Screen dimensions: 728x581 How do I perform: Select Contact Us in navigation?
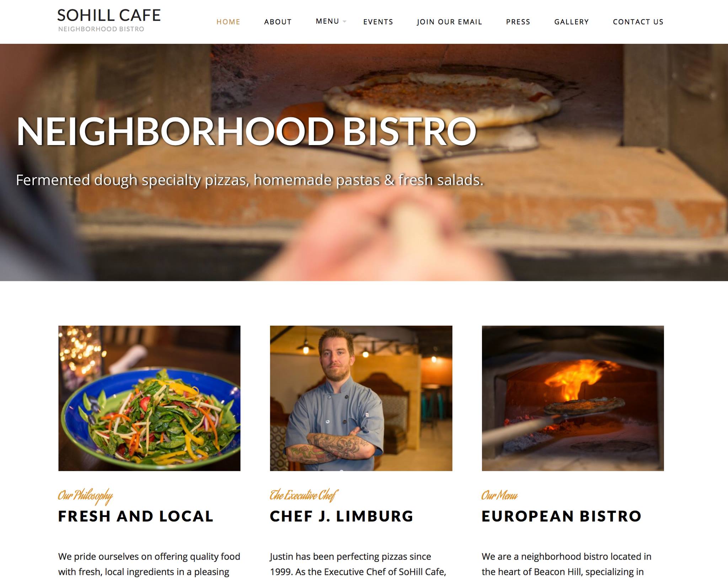pos(638,22)
